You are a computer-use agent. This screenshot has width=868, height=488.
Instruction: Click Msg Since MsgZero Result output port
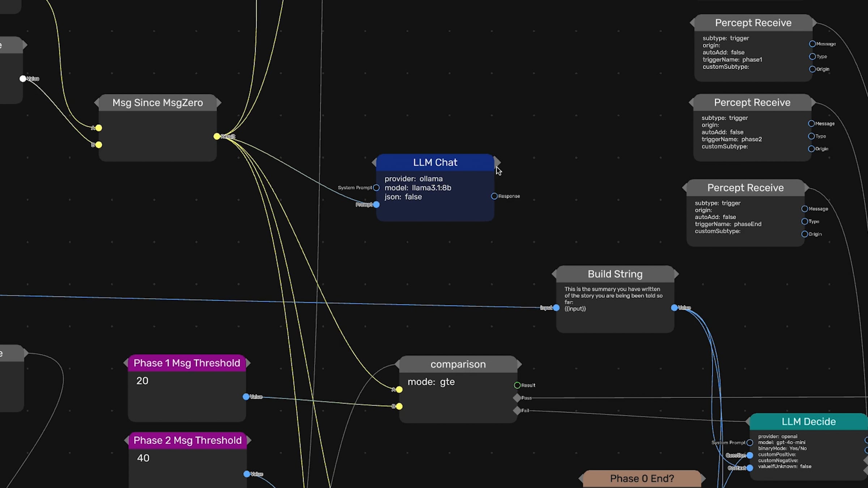click(217, 136)
